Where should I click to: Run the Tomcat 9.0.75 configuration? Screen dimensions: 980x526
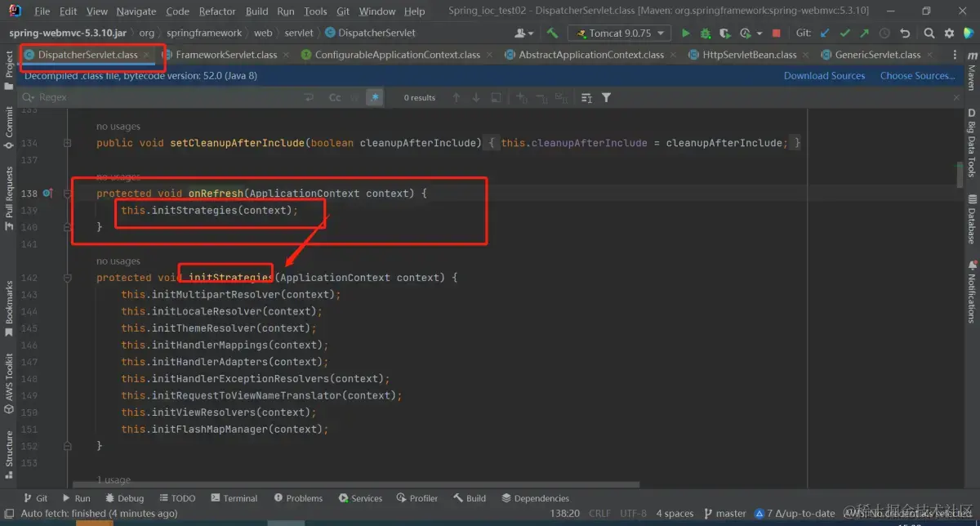685,33
